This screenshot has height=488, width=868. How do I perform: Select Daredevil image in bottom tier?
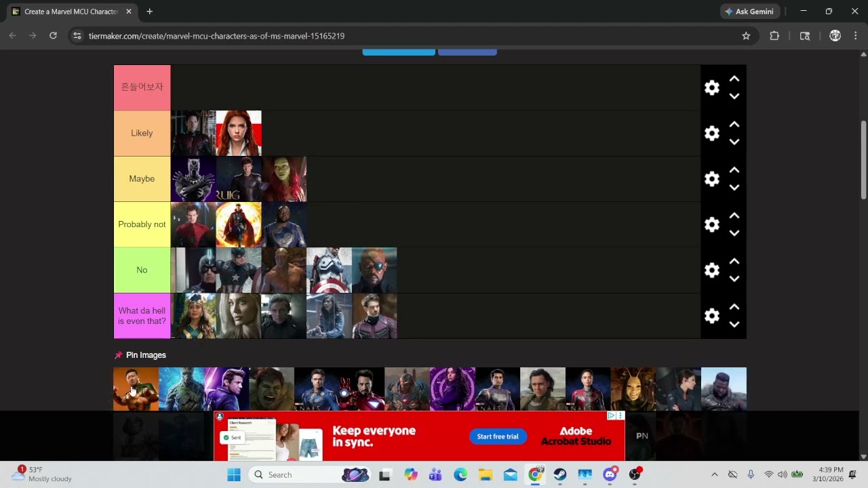coord(374,316)
